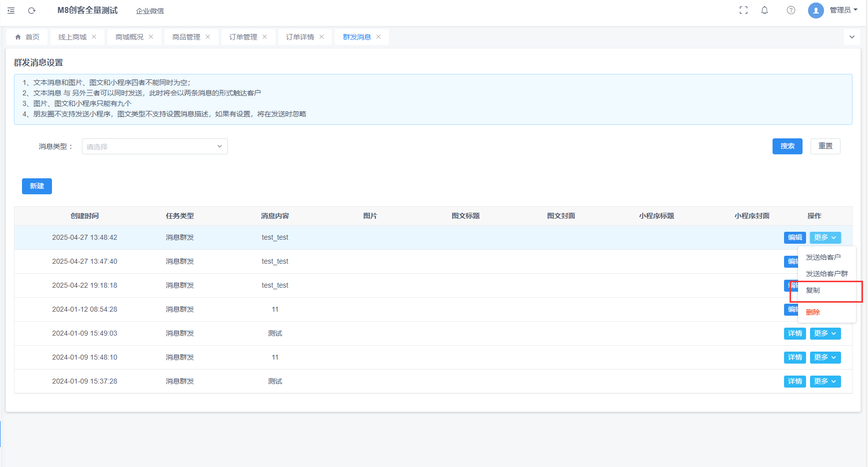Select 复制 from the dropdown menu

pyautogui.click(x=813, y=291)
